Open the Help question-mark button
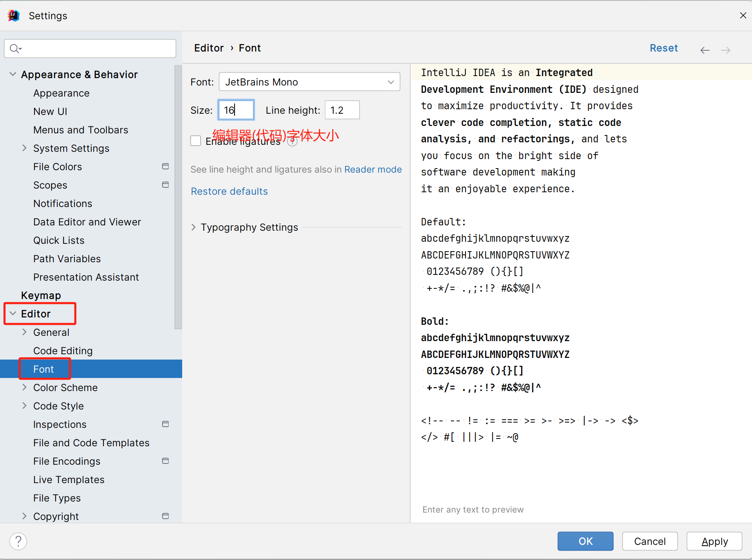The width and height of the screenshot is (752, 560). tap(18, 541)
